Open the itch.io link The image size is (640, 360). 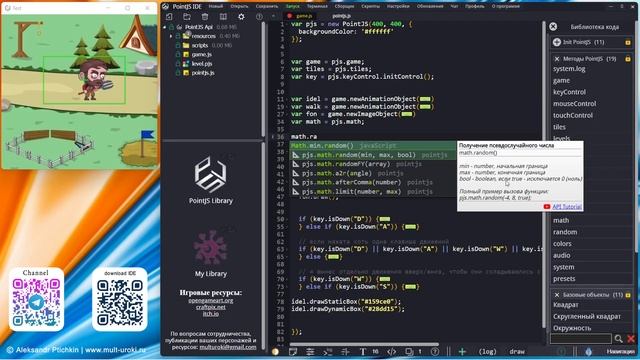point(211,313)
